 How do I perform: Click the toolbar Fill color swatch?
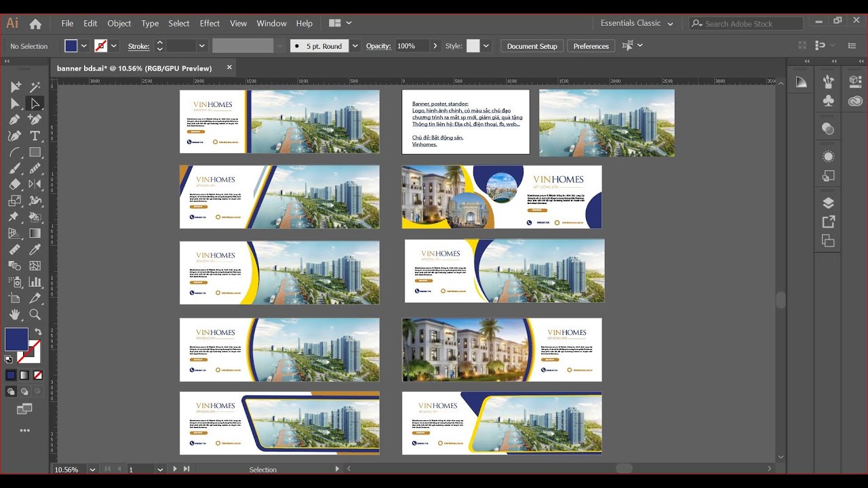[16, 340]
